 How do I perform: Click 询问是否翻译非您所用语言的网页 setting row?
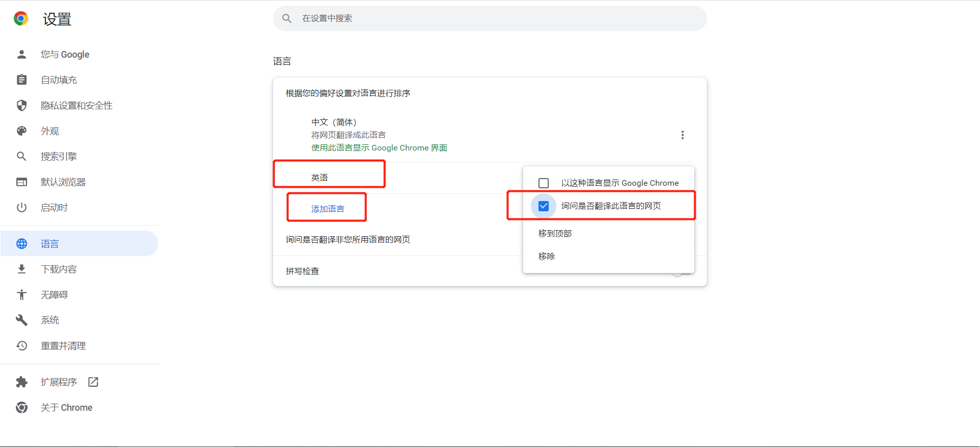click(348, 239)
